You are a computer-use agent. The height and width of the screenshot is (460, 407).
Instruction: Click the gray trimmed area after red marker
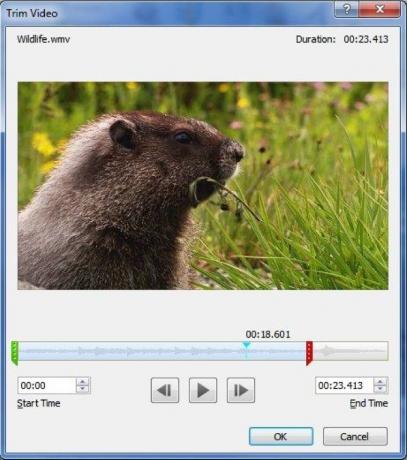click(x=350, y=351)
